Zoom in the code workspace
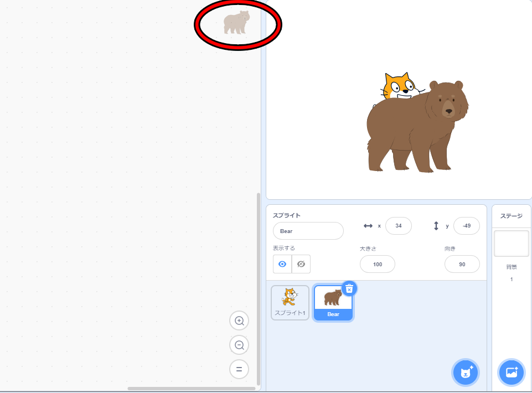 239,320
